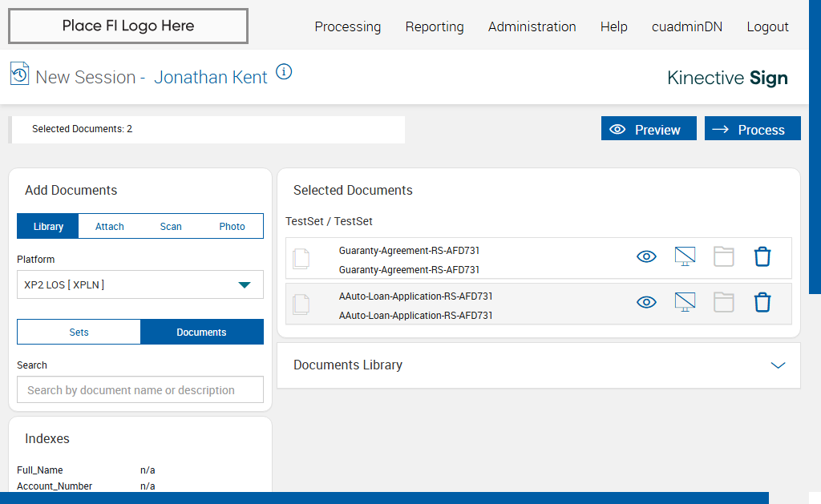Switch the list toggle to Sets
Viewport: 821px width, 504px height.
(79, 332)
